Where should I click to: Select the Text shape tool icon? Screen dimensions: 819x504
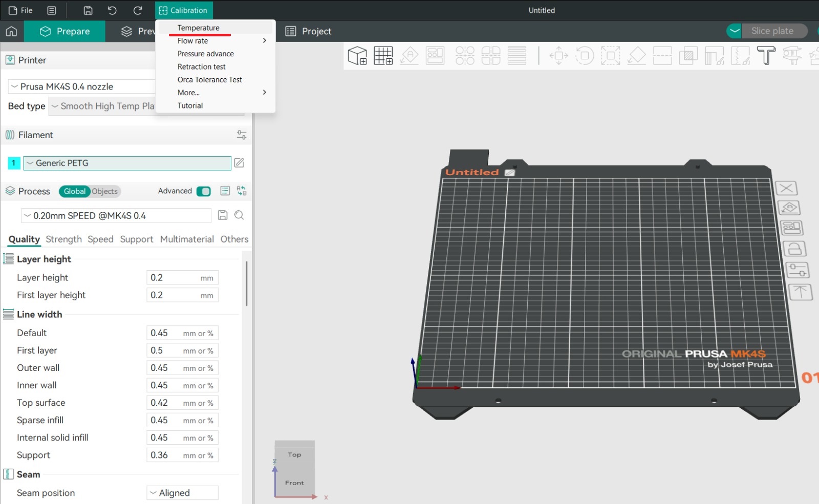point(766,55)
